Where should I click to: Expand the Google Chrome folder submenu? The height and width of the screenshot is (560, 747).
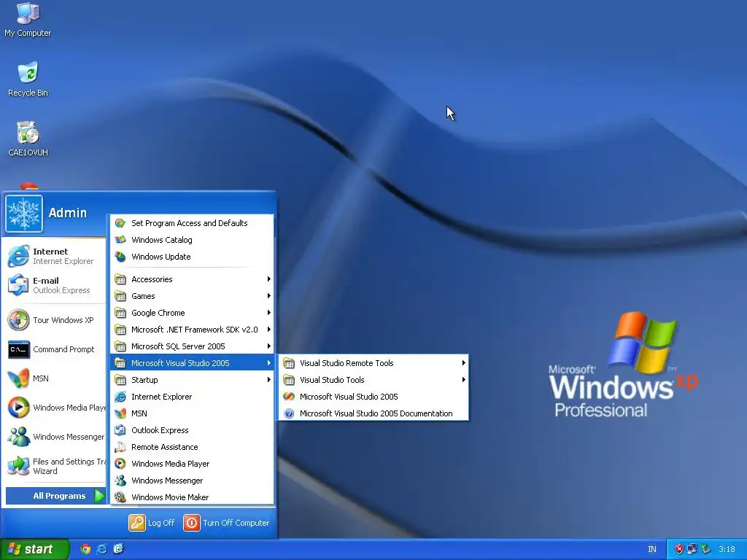(x=192, y=313)
